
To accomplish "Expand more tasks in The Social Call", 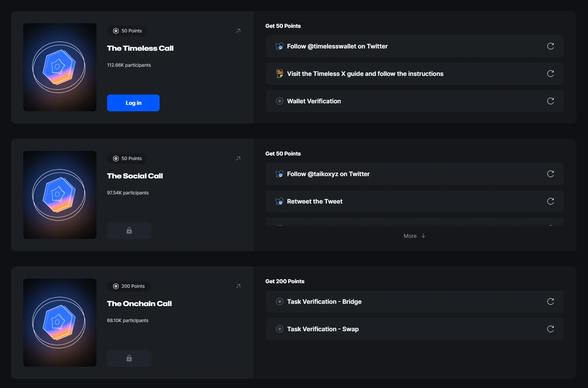I will pos(414,236).
